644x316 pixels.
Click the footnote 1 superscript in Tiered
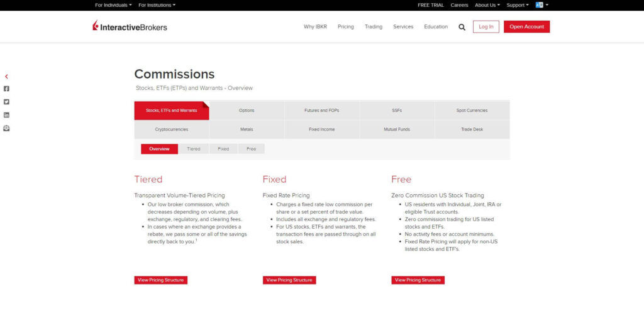pyautogui.click(x=196, y=240)
